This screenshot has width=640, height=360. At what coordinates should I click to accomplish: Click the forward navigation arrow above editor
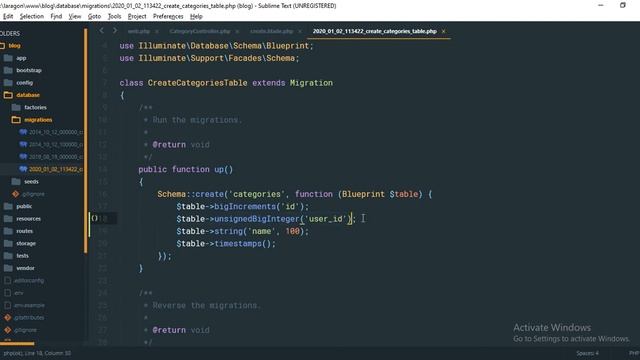point(115,31)
